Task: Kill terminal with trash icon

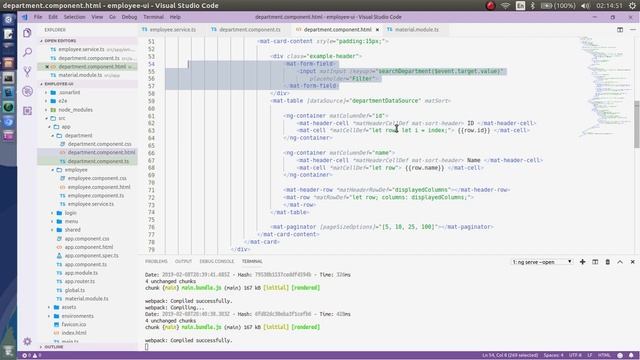Action: coord(607,262)
